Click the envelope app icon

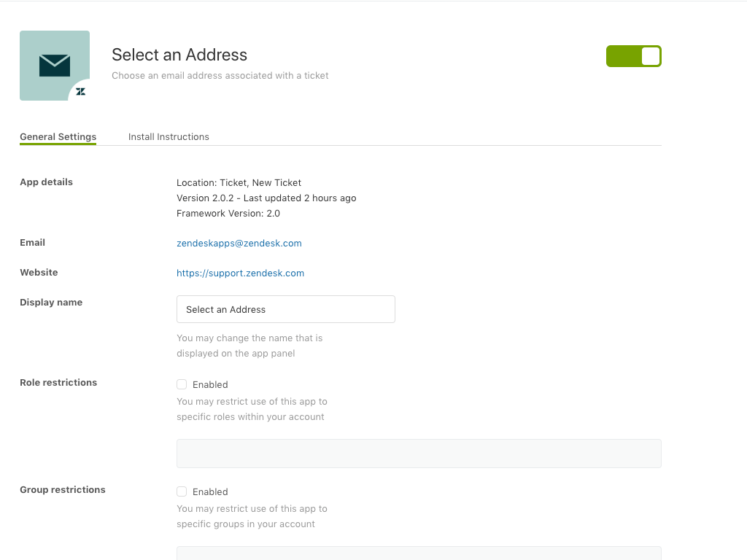point(55,65)
